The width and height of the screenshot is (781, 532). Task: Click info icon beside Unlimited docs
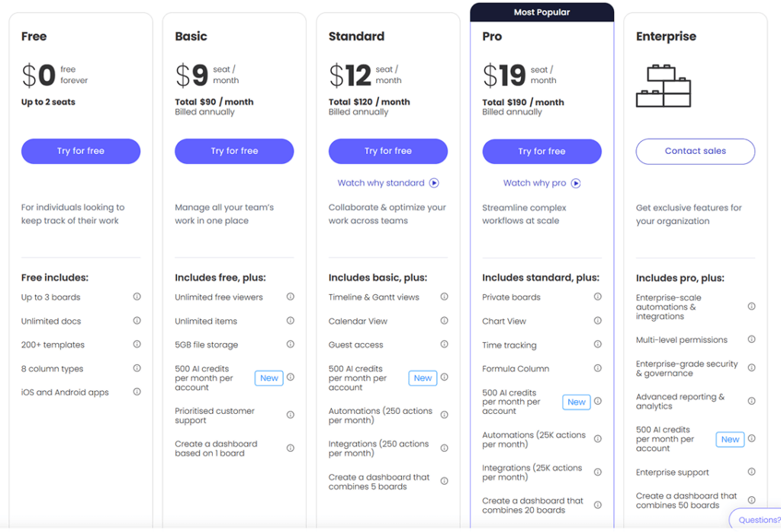(x=137, y=321)
